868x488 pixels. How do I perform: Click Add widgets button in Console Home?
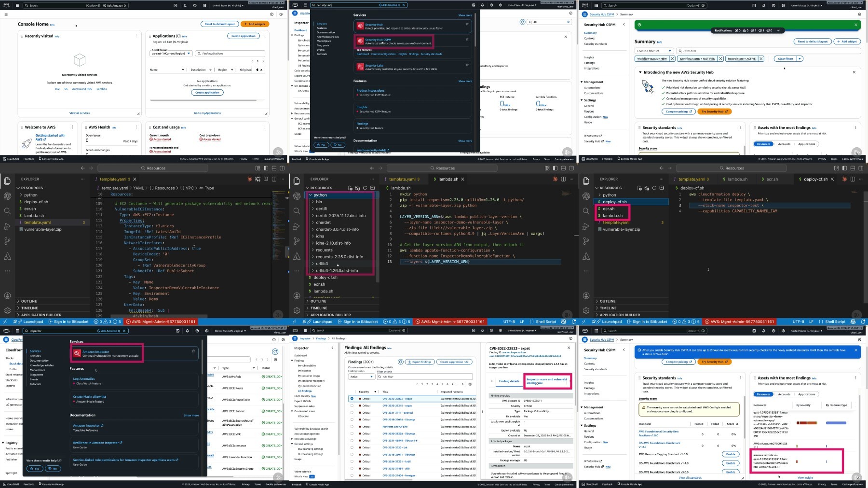(x=255, y=24)
